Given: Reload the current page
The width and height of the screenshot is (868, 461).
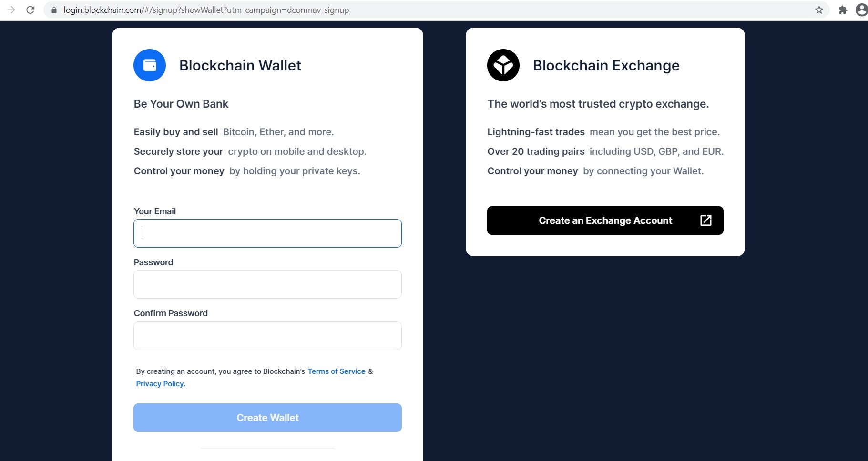Looking at the screenshot, I should click(x=31, y=10).
